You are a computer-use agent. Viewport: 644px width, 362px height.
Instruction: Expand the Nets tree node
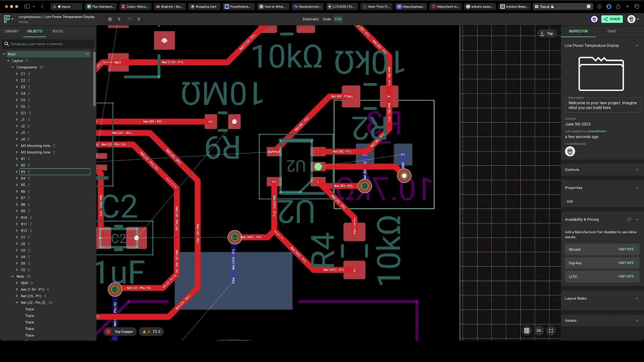pos(13,277)
